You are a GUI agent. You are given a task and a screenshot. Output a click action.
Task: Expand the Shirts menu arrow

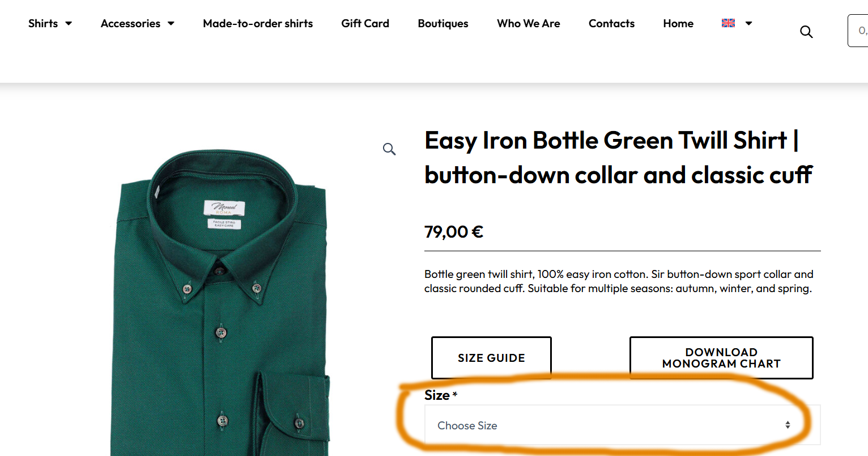(69, 23)
